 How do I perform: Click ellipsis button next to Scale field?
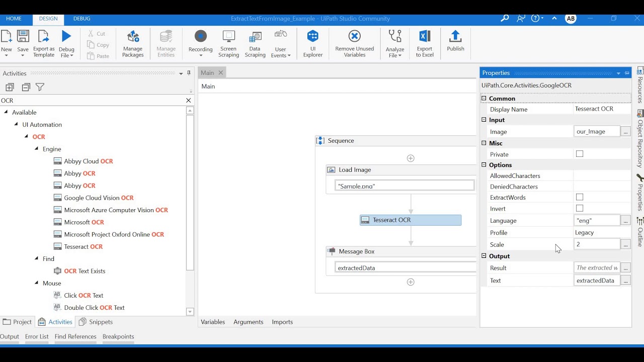click(625, 244)
